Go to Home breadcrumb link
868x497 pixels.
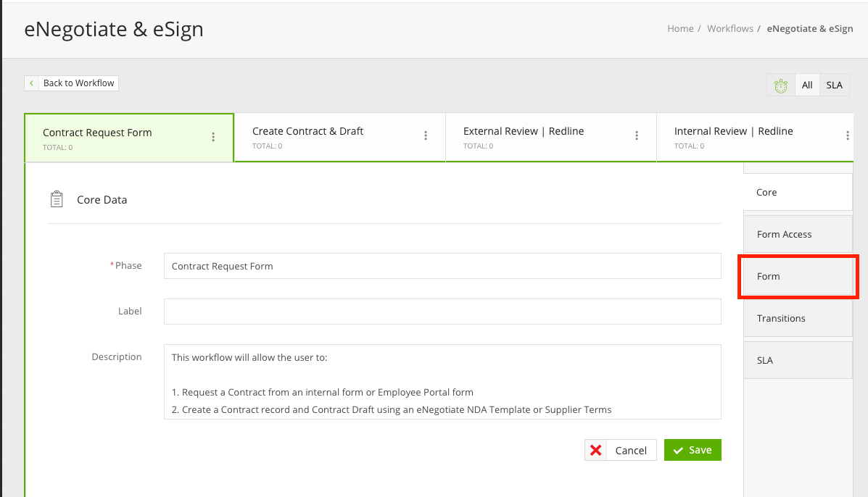pos(680,29)
